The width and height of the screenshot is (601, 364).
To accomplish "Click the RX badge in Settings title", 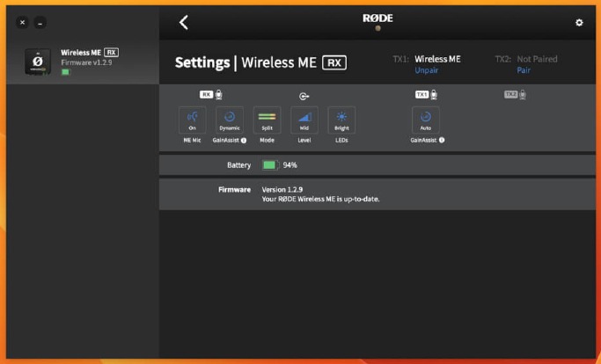I will pyautogui.click(x=334, y=62).
